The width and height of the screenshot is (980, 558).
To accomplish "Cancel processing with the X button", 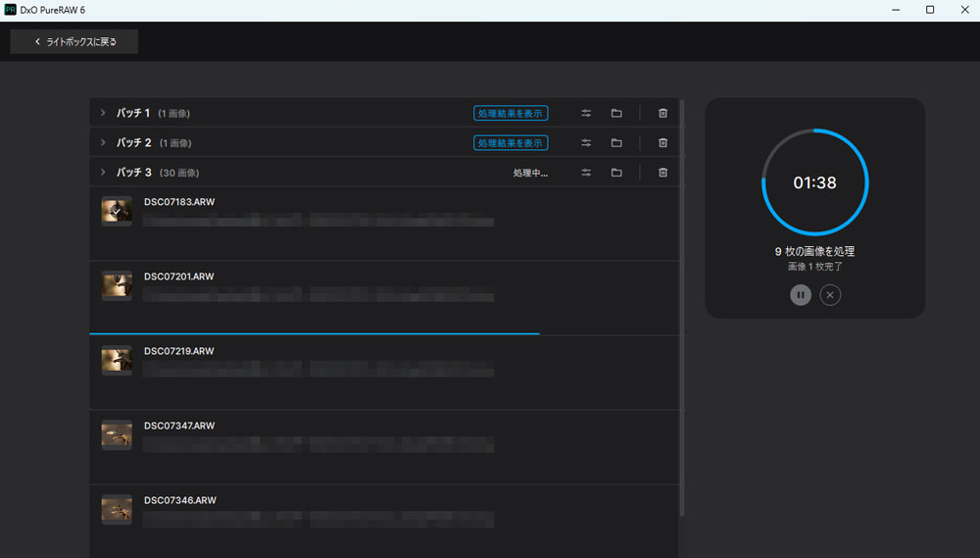I will pyautogui.click(x=830, y=295).
